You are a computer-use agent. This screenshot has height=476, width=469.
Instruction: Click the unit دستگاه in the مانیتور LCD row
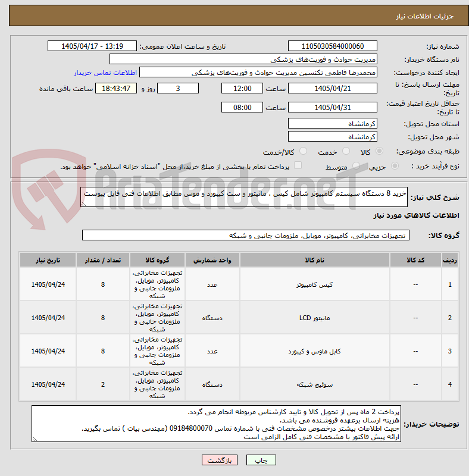(x=212, y=318)
